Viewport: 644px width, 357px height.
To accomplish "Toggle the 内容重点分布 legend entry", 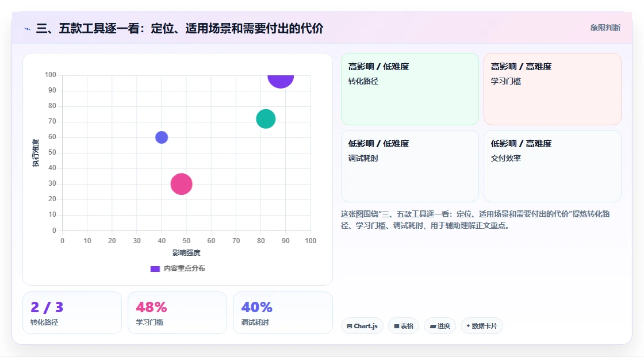I will click(178, 268).
